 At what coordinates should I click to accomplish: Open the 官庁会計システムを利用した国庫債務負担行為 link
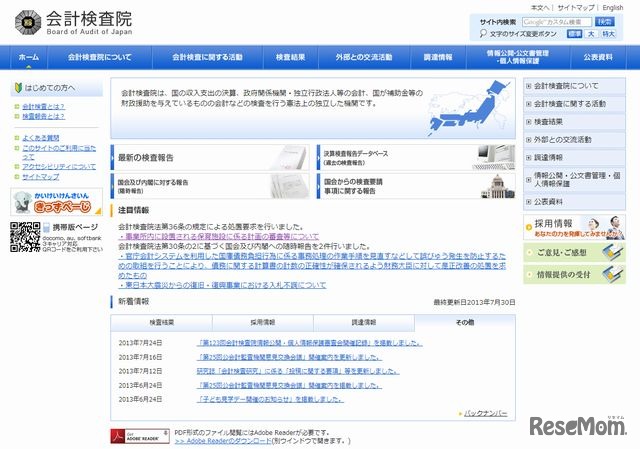tap(312, 266)
